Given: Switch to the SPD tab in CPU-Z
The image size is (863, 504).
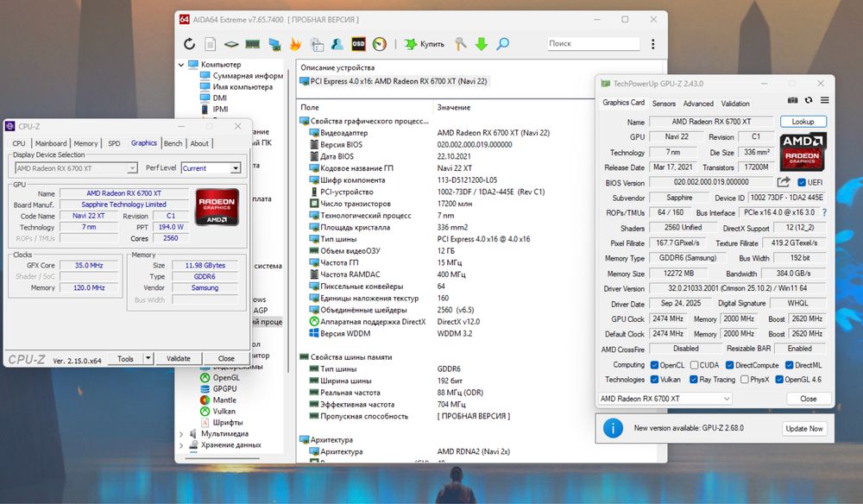Looking at the screenshot, I should tap(114, 143).
